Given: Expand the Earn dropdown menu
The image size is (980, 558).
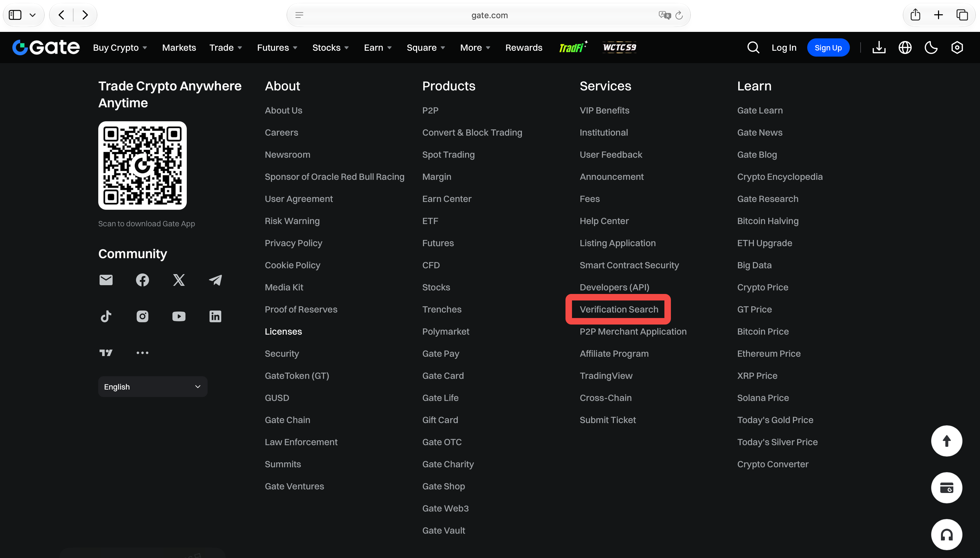Looking at the screenshot, I should 378,47.
